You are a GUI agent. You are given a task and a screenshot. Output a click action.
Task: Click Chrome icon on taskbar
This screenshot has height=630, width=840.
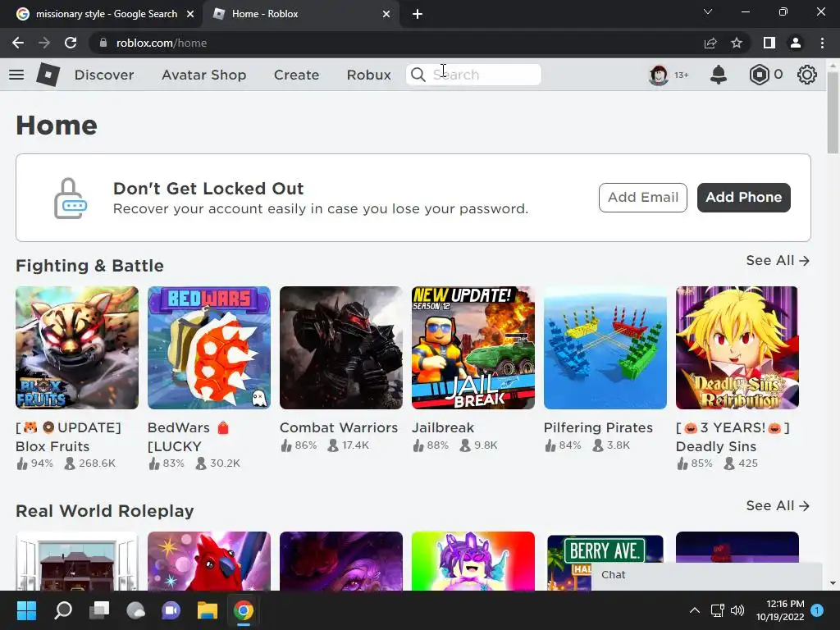[243, 610]
